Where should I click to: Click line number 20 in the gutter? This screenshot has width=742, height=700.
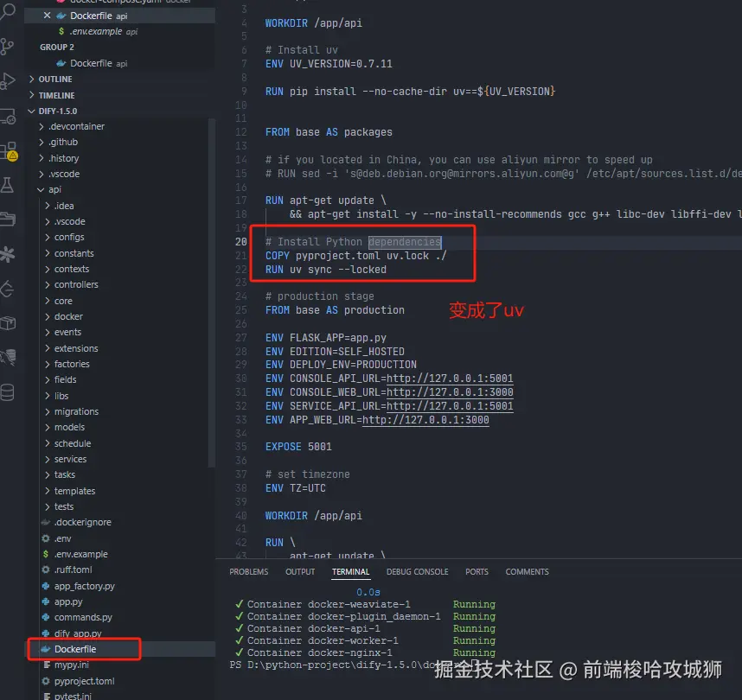(241, 242)
